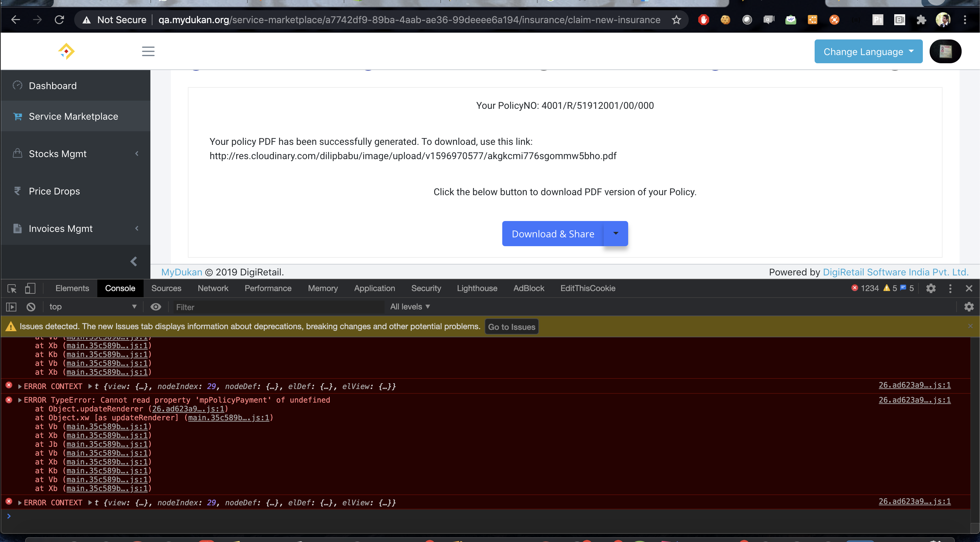
Task: Click into the console Filter field
Action: (278, 307)
